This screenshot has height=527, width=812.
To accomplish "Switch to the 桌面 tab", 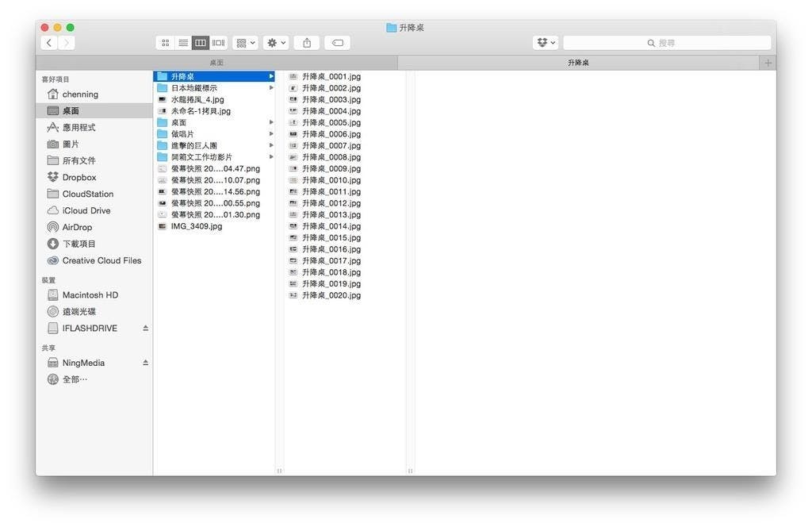I will pos(216,63).
